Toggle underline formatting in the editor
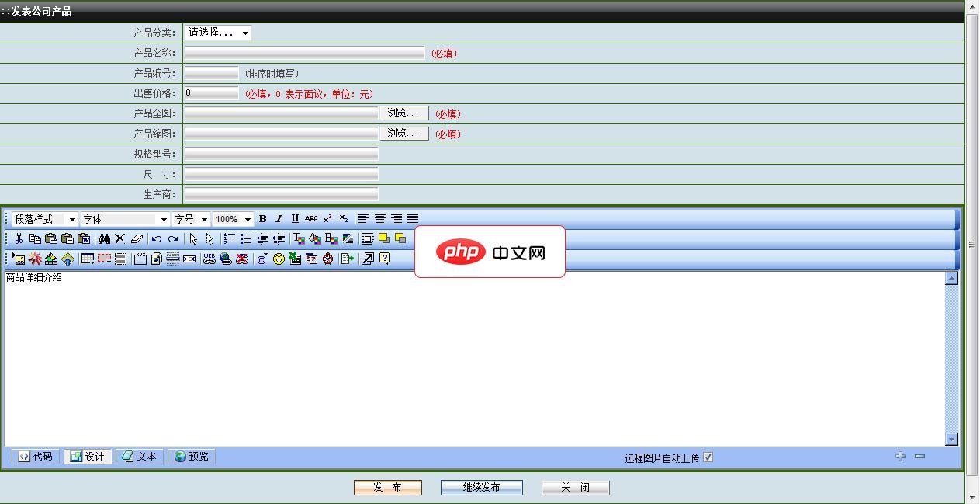 coord(294,218)
